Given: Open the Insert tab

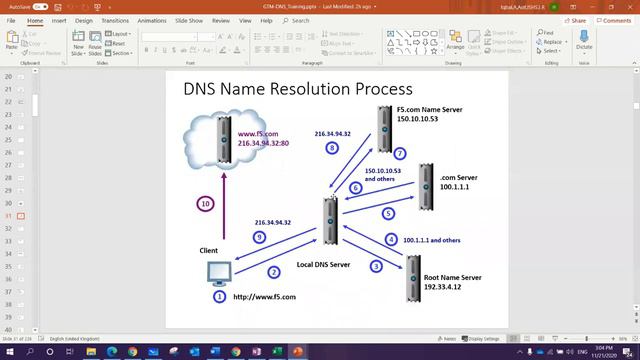Looking at the screenshot, I should tap(59, 20).
